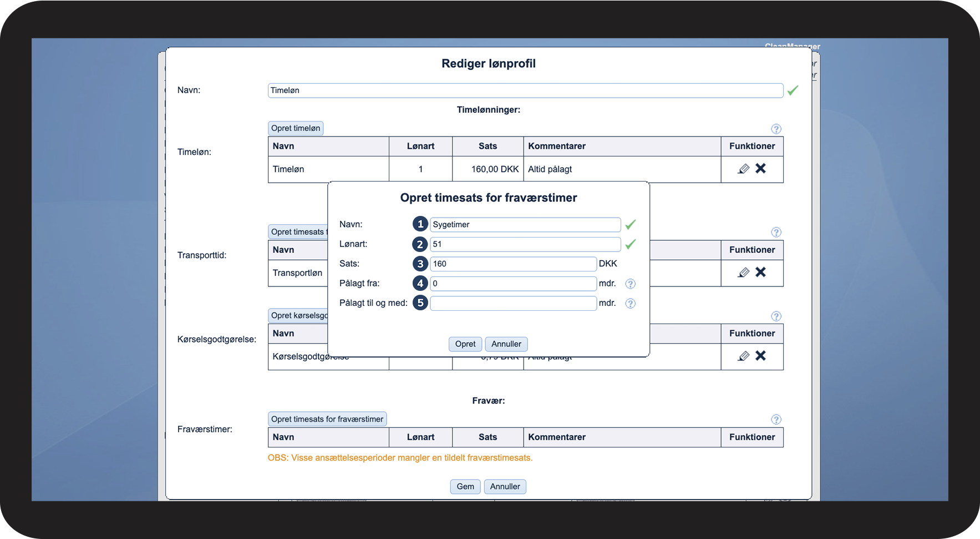Delete the Kørselsgodtgørelse row with X icon
980x539 pixels.
coord(760,355)
